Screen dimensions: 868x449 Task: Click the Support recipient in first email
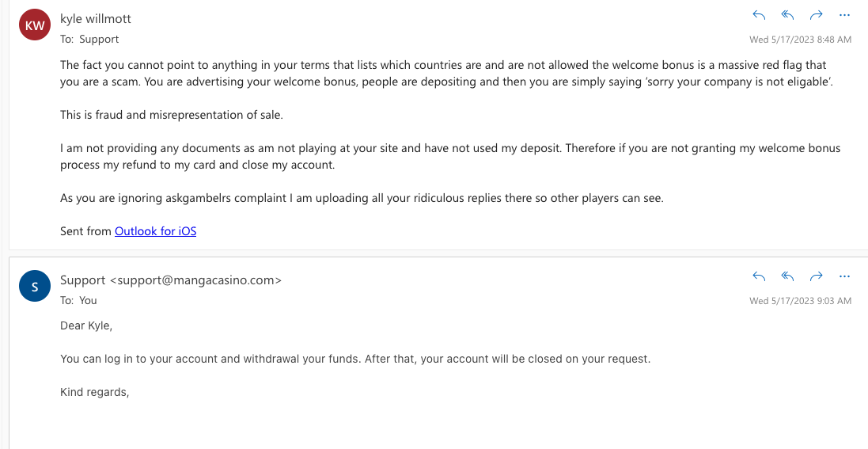coord(99,40)
